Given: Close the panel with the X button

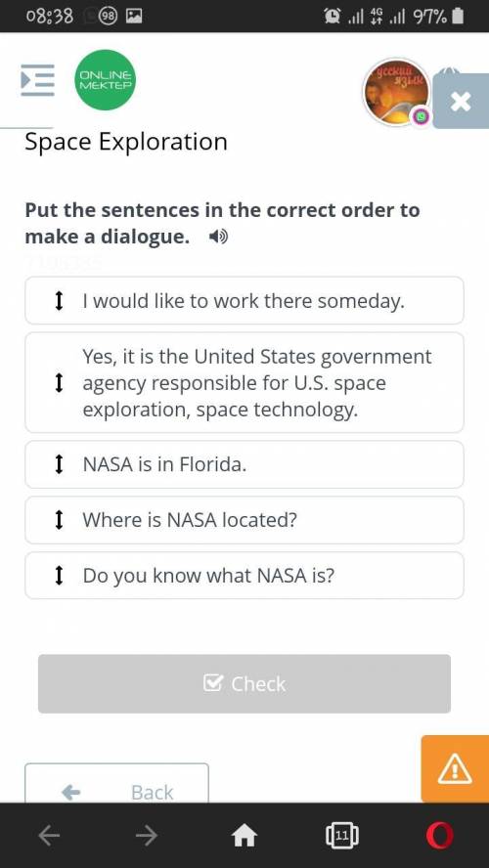Looking at the screenshot, I should 461,102.
